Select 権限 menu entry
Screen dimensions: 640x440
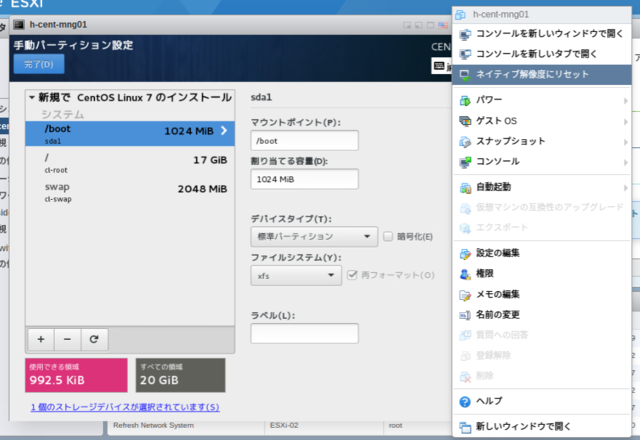point(542,273)
